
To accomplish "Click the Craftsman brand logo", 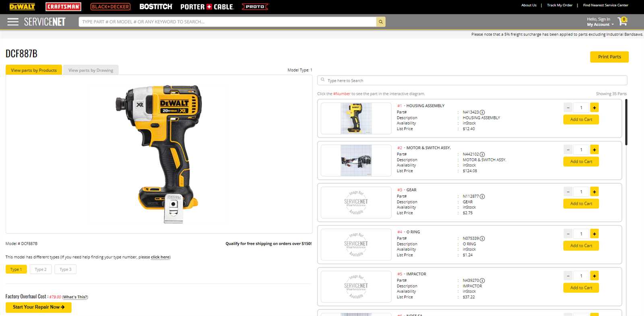I will click(x=63, y=6).
